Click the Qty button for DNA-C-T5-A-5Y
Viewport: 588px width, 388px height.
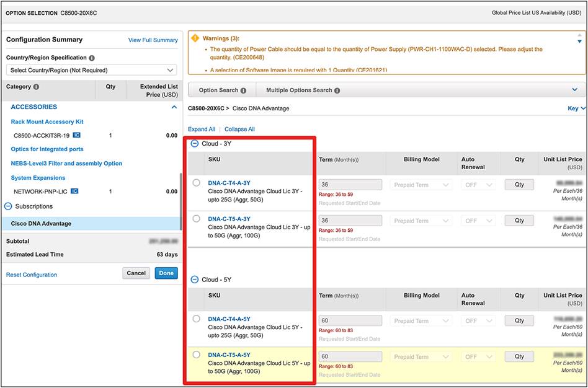click(x=519, y=356)
